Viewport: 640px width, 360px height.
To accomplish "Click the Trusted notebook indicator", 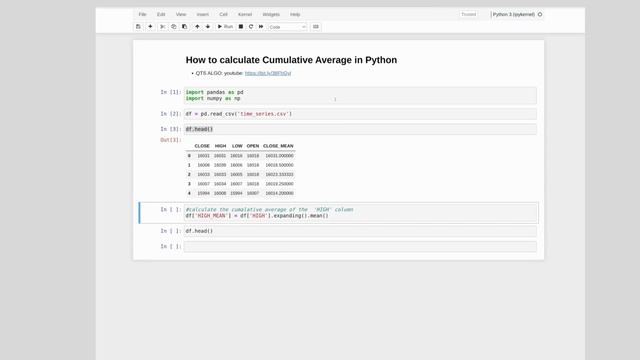I will pyautogui.click(x=469, y=14).
